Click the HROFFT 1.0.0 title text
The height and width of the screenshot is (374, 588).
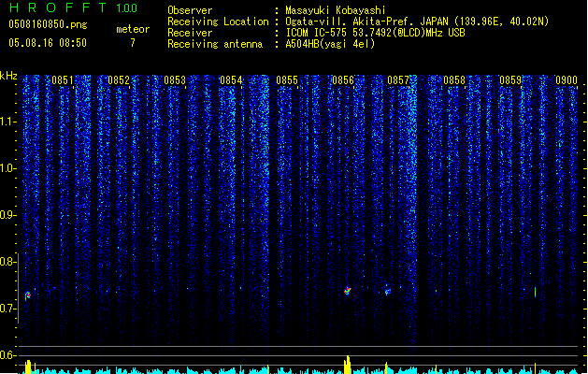[73, 7]
